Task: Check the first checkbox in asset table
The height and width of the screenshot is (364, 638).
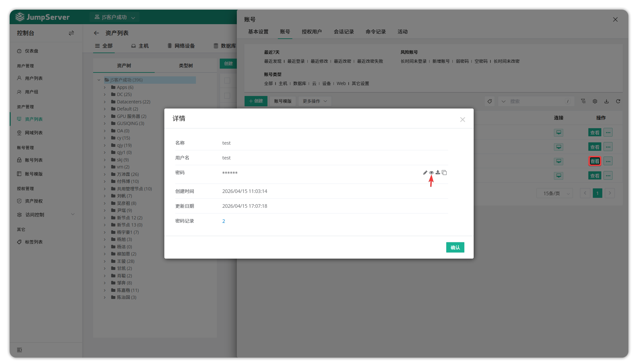Action: (x=227, y=81)
